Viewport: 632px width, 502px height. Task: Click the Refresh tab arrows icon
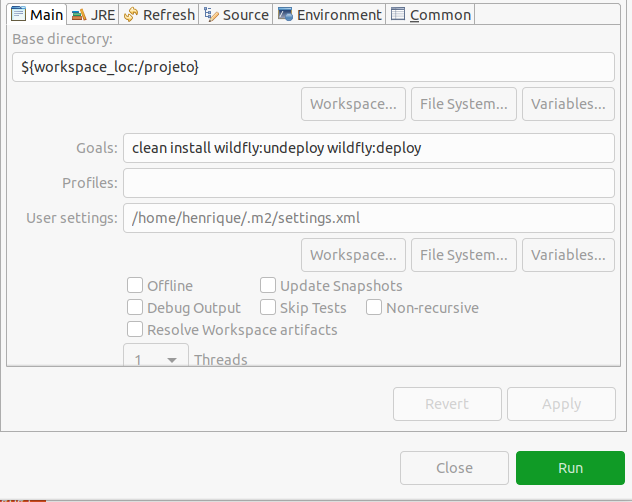point(131,15)
